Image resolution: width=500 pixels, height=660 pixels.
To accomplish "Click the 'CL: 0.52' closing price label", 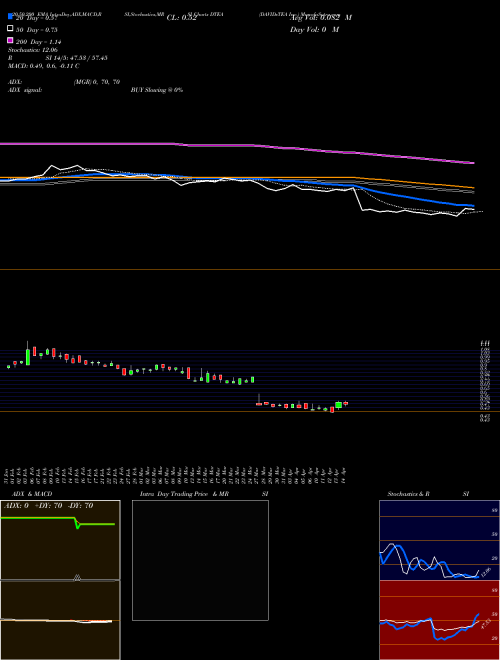I will click(182, 18).
